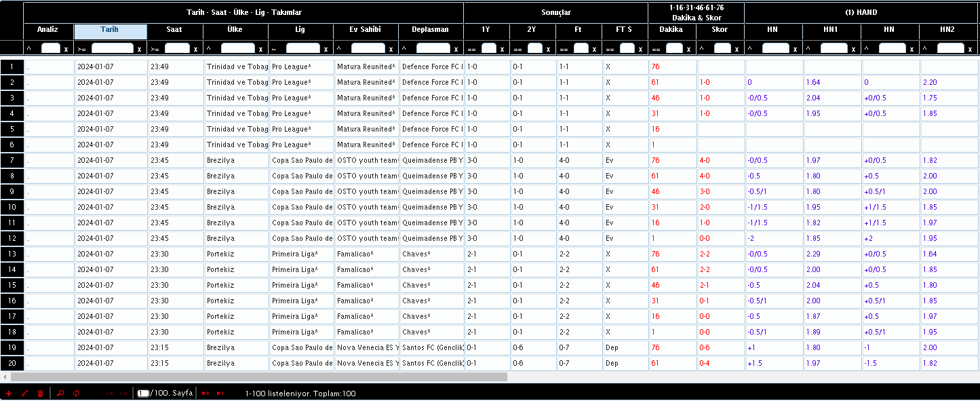Click the '2.29' HN1 value in row 13

tap(813, 254)
